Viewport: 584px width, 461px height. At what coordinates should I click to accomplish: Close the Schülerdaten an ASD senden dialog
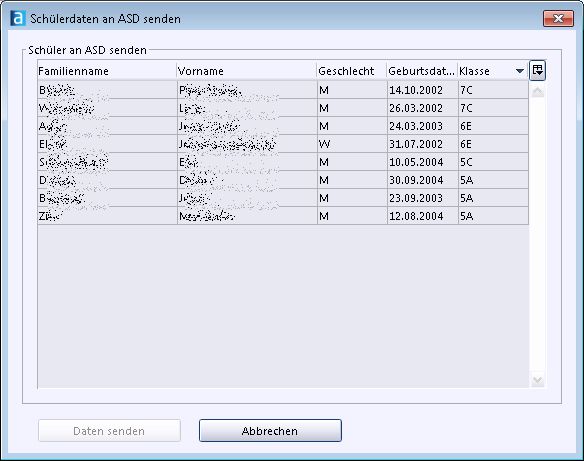coord(558,19)
